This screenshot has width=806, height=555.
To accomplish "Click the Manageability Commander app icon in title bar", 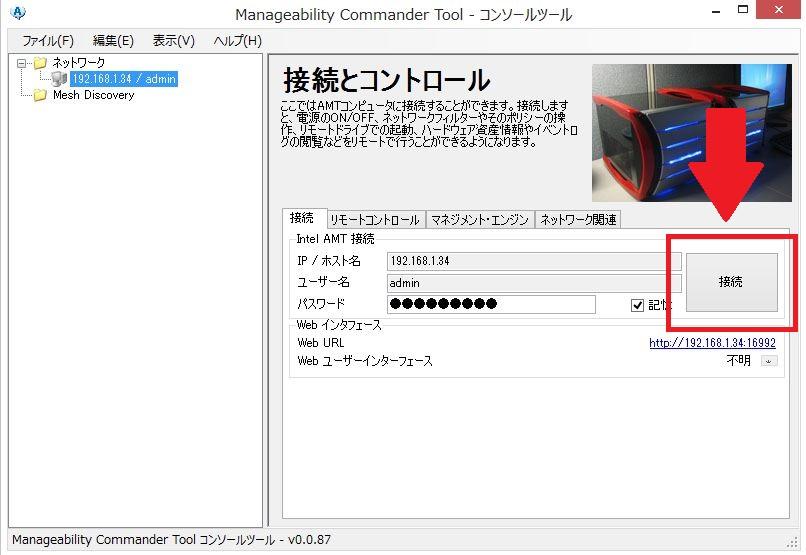I will (17, 12).
